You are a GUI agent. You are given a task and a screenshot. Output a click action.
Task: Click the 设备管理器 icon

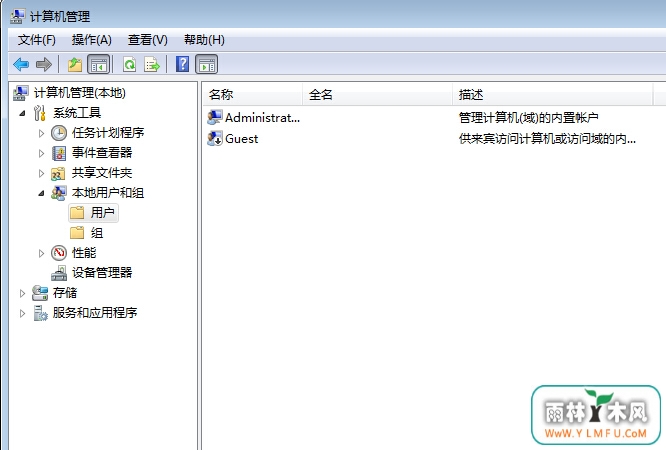pyautogui.click(x=59, y=273)
